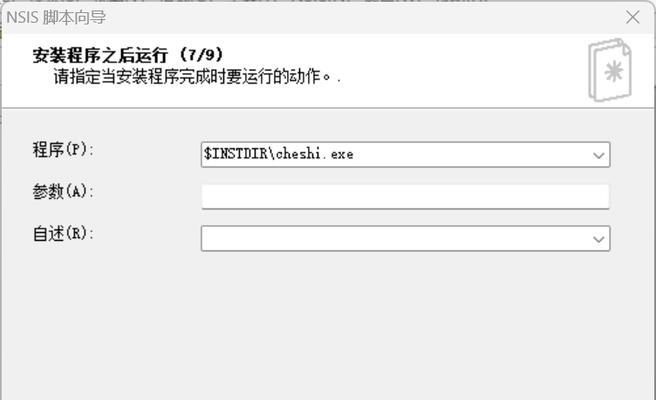Expand the 程序(P) dropdown arrow
This screenshot has height=400, width=656.
(x=599, y=155)
